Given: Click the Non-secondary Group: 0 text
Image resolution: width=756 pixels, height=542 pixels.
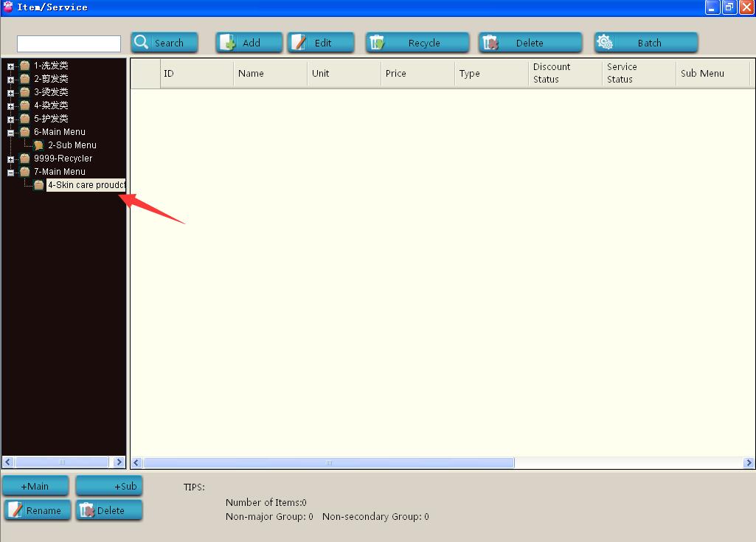Looking at the screenshot, I should click(x=375, y=517).
